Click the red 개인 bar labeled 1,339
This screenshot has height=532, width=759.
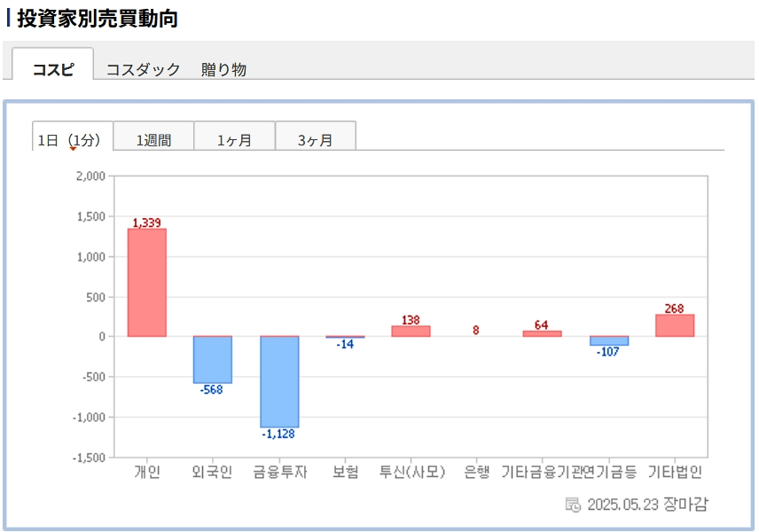146,282
